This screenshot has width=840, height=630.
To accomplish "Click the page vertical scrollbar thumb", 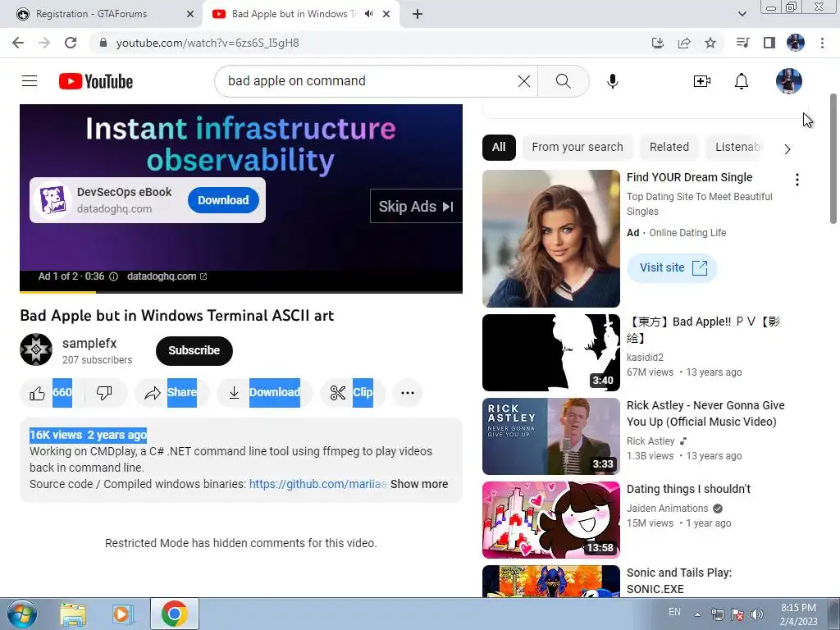I will point(833,158).
